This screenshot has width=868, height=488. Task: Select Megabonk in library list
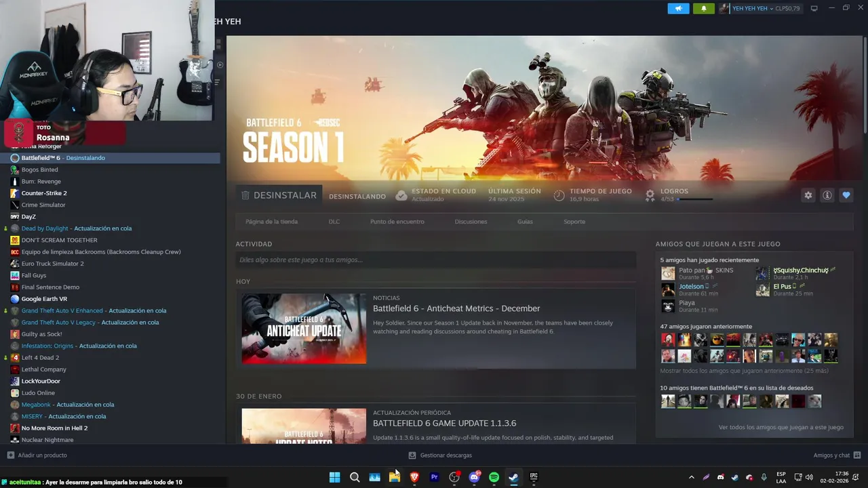[x=110, y=405]
